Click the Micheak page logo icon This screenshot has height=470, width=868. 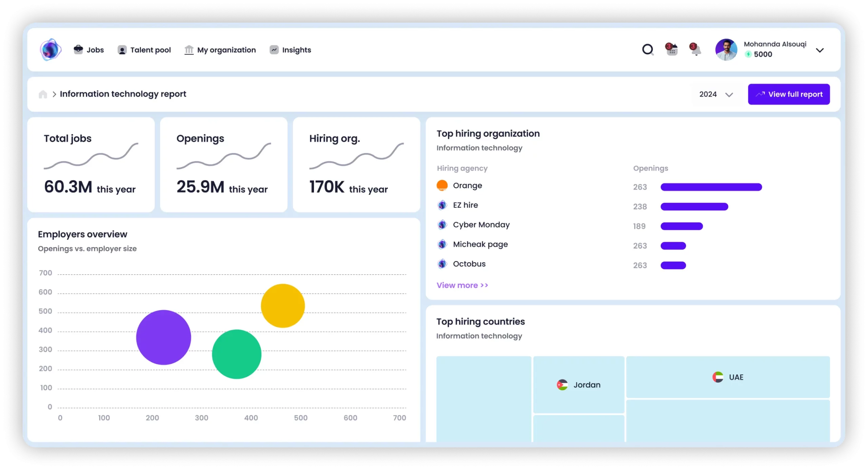tap(442, 244)
